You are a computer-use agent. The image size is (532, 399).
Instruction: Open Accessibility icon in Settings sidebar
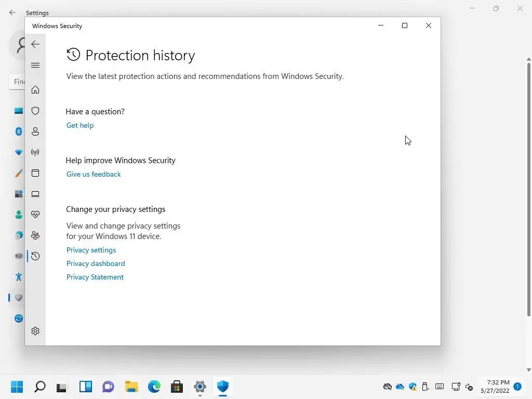(19, 277)
